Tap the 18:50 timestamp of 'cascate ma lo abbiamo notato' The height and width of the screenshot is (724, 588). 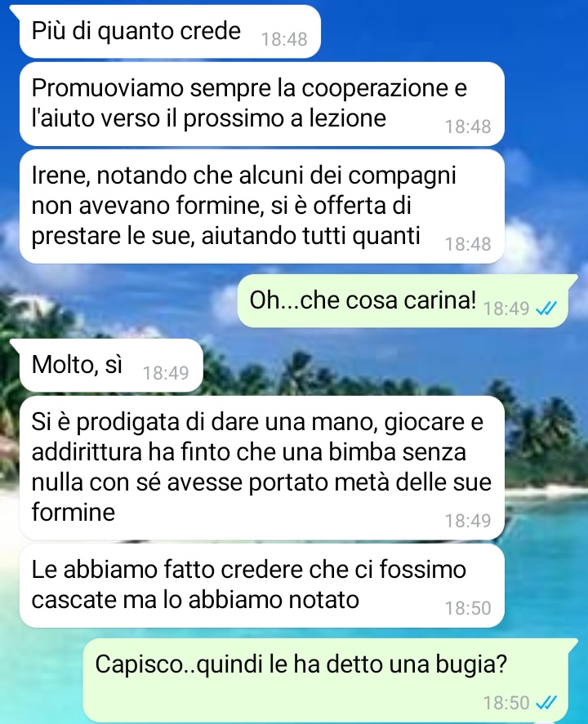coord(468,608)
